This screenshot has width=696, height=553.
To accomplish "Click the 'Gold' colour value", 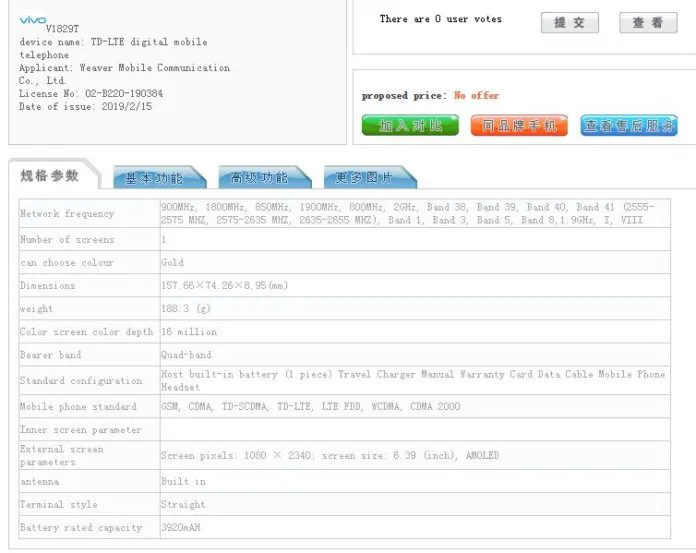I will coord(172,262).
